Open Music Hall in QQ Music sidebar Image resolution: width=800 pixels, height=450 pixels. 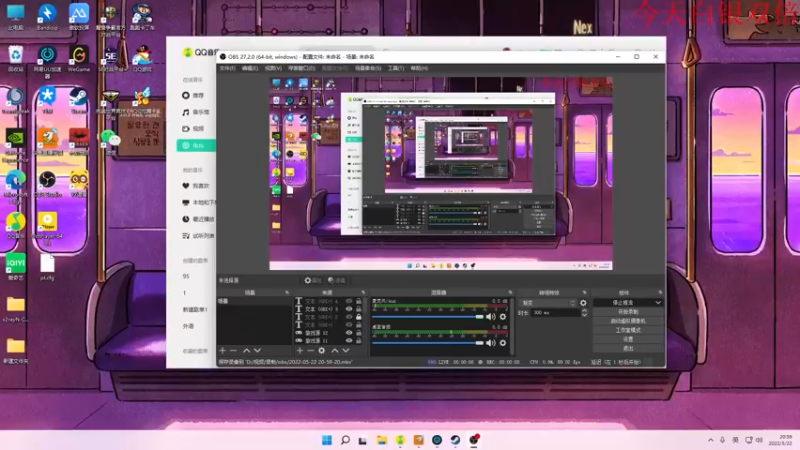[196, 112]
